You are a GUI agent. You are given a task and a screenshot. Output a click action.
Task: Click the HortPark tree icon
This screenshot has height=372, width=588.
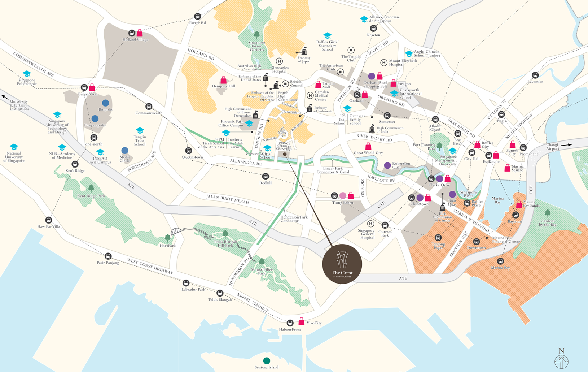(167, 238)
